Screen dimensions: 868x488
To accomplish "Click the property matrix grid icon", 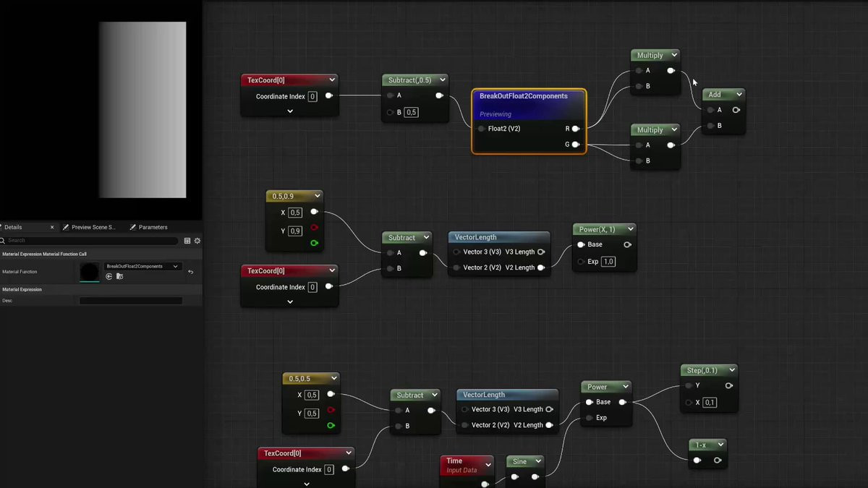I will pyautogui.click(x=187, y=241).
